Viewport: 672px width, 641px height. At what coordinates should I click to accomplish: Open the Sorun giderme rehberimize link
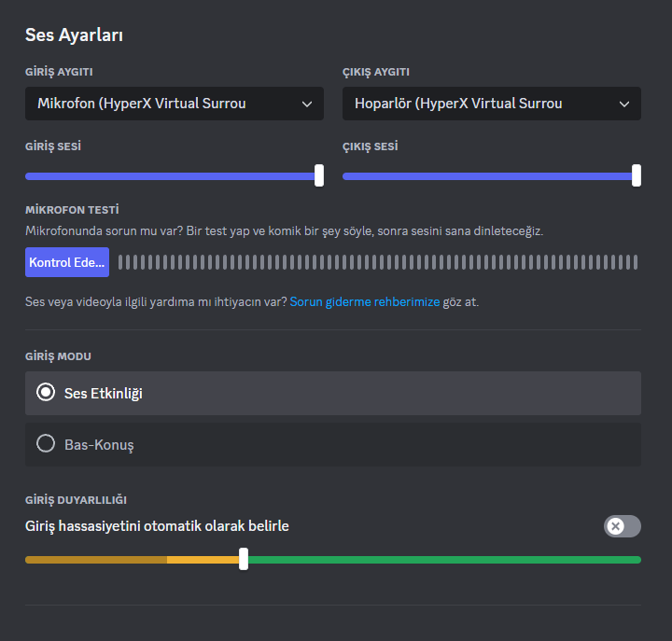click(x=364, y=302)
